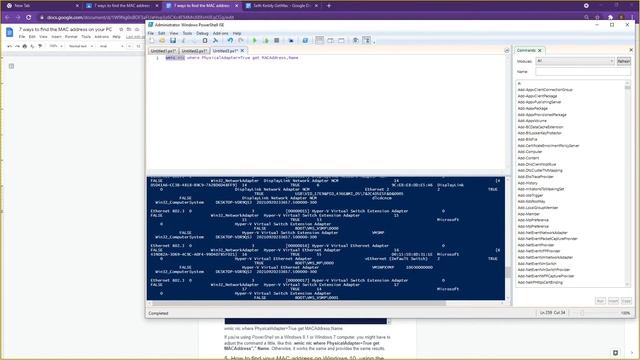This screenshot has width=640, height=360.
Task: Open the View menu in PowerShell ISE
Action: pos(174,33)
